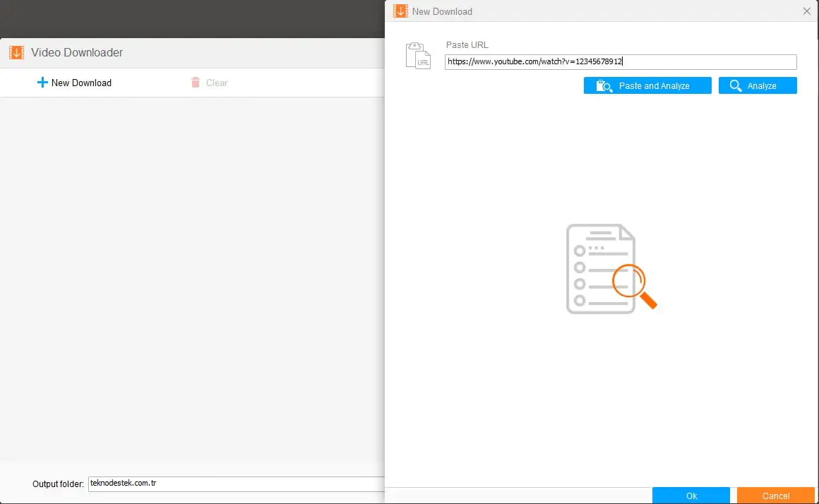Click the magnifier icon inside Analyze button

tap(736, 85)
